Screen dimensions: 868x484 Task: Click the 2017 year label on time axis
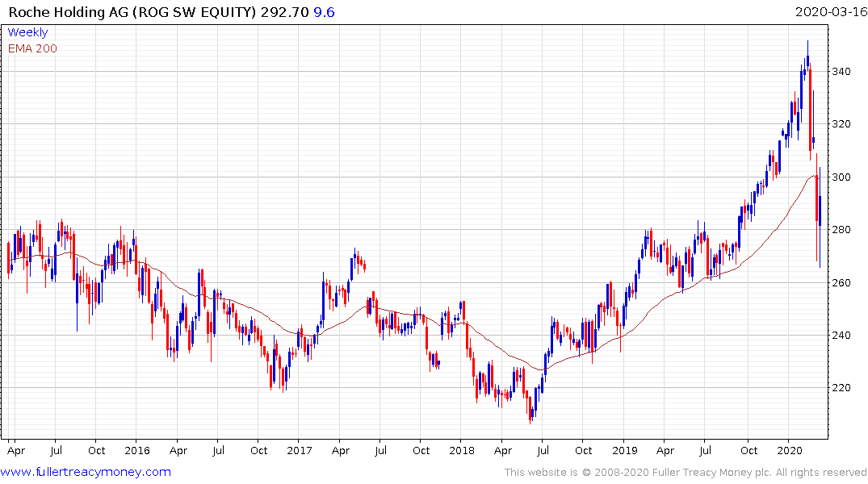[300, 450]
